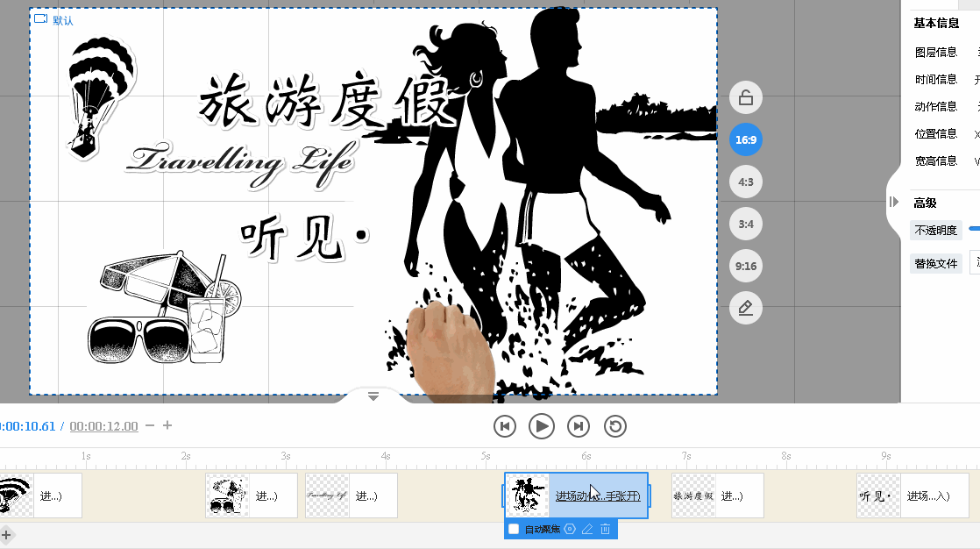Viewport: 980px width, 549px height.
Task: Click the settings gear on the clip popup
Action: pos(570,529)
